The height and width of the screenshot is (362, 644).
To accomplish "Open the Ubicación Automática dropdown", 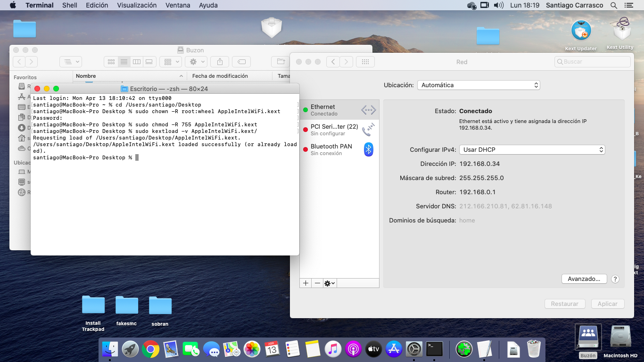I will [x=479, y=85].
